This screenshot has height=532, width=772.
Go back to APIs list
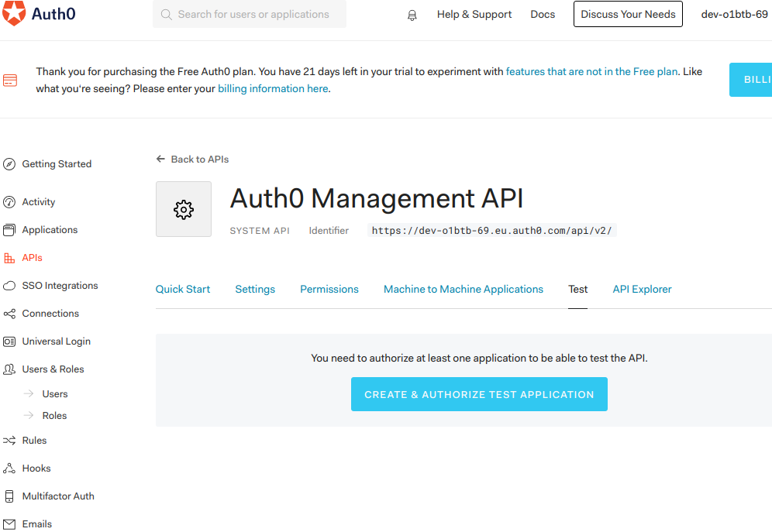coord(193,160)
